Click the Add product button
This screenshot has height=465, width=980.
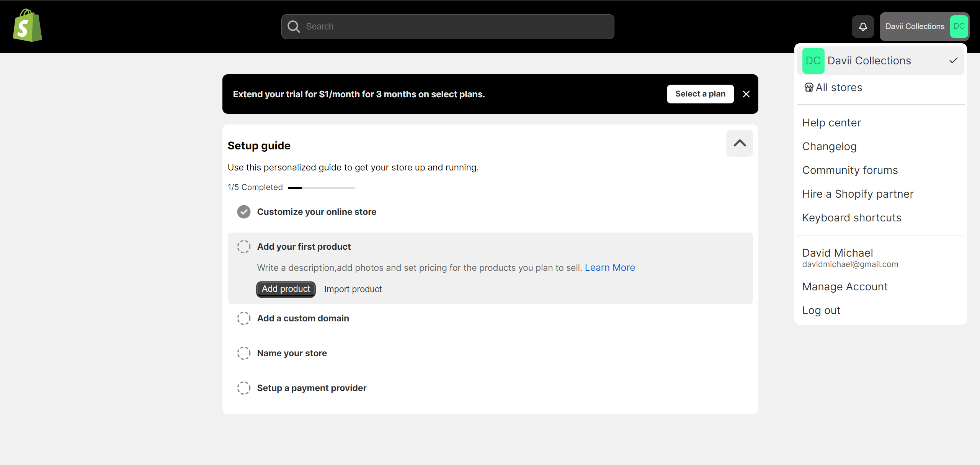tap(286, 289)
